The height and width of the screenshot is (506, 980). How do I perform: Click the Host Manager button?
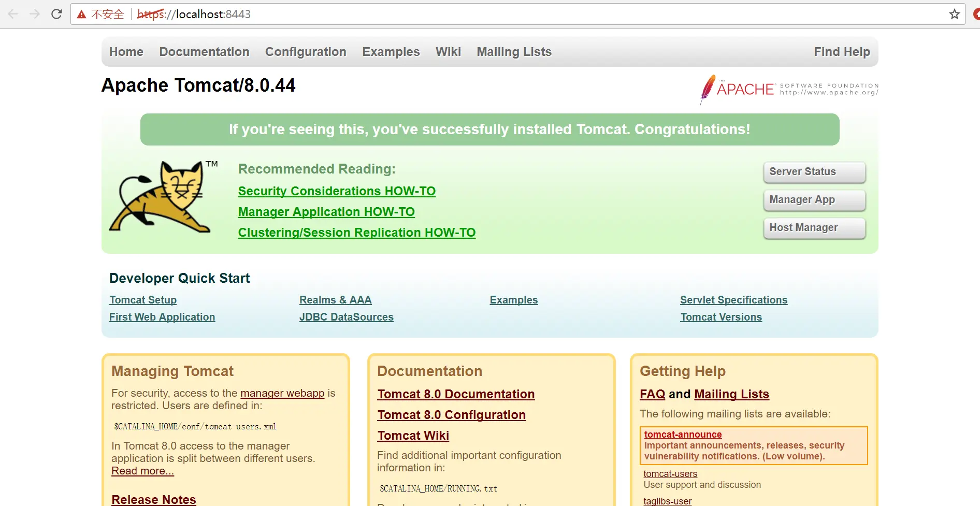pyautogui.click(x=814, y=228)
